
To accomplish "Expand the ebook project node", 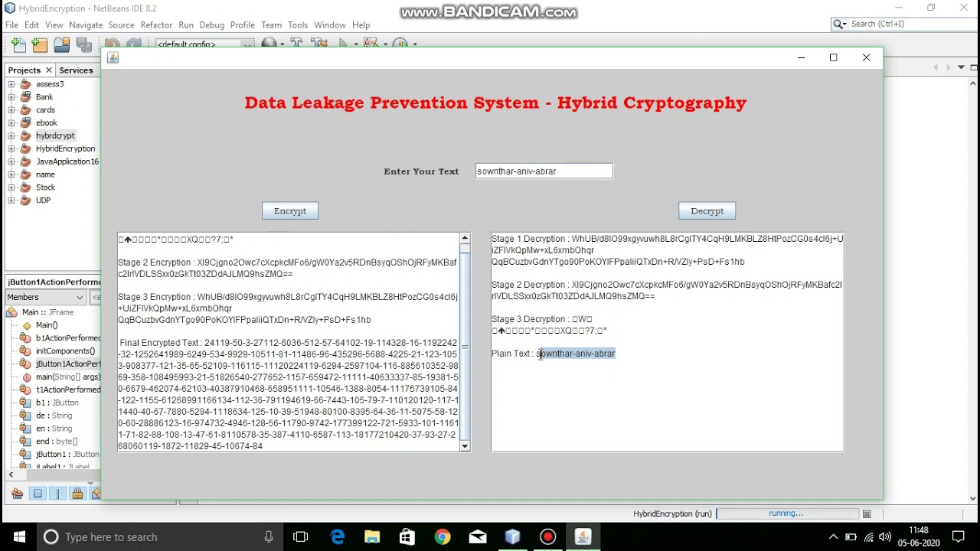I will tap(11, 123).
